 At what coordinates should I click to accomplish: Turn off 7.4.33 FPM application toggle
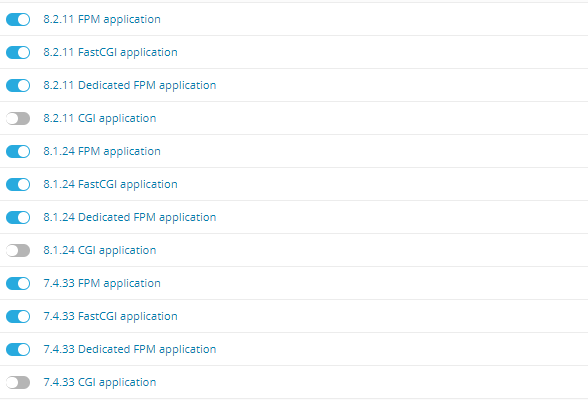18,283
